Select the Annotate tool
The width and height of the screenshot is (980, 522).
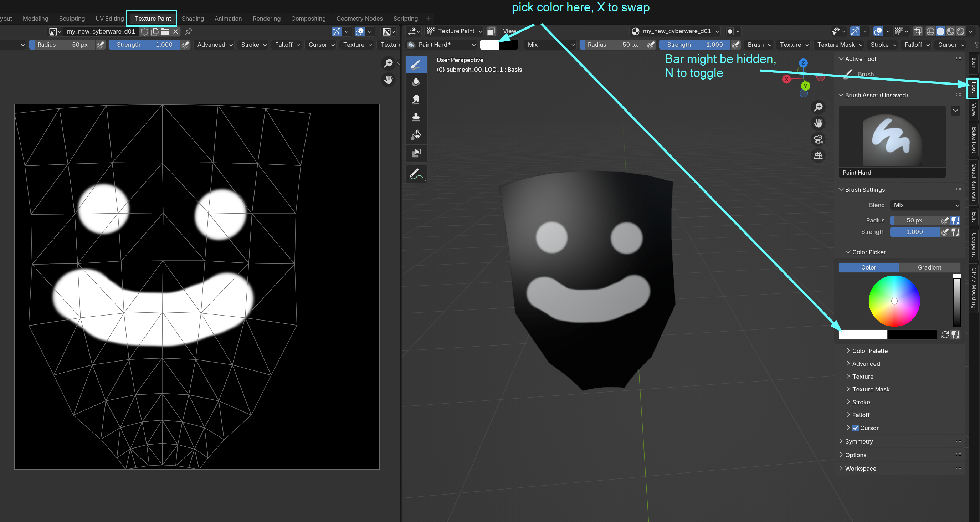coord(416,174)
